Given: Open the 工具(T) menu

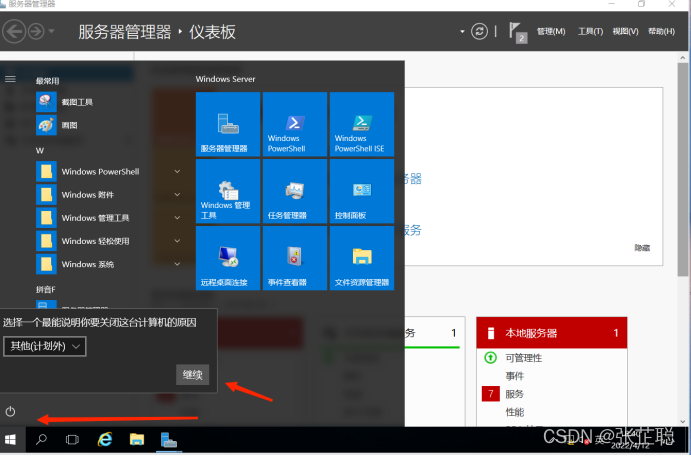Looking at the screenshot, I should pos(590,32).
